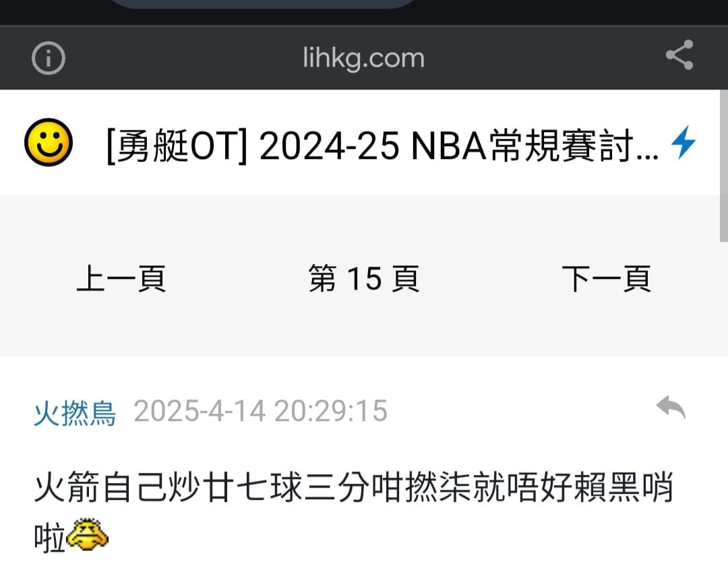Go to previous page via 上一頁
Screen dimensions: 728x570
coord(121,278)
